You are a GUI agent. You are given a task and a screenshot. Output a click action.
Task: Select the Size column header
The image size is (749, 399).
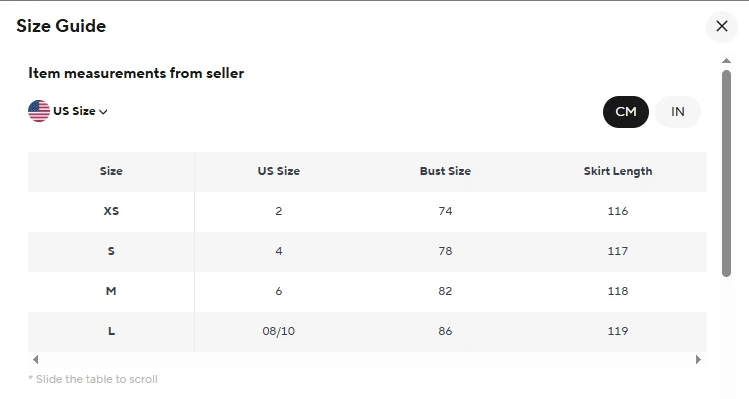tap(111, 171)
